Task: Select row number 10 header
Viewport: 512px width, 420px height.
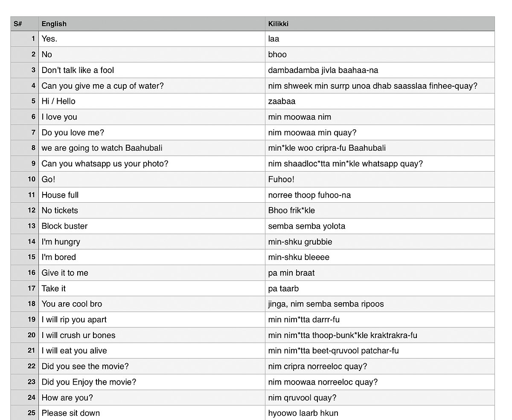Action: pyautogui.click(x=24, y=179)
